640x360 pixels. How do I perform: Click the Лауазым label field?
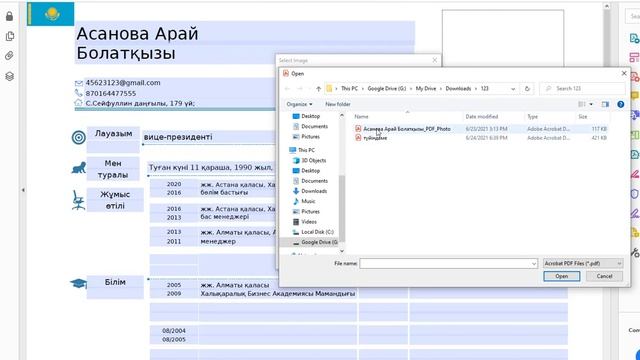pos(113,139)
